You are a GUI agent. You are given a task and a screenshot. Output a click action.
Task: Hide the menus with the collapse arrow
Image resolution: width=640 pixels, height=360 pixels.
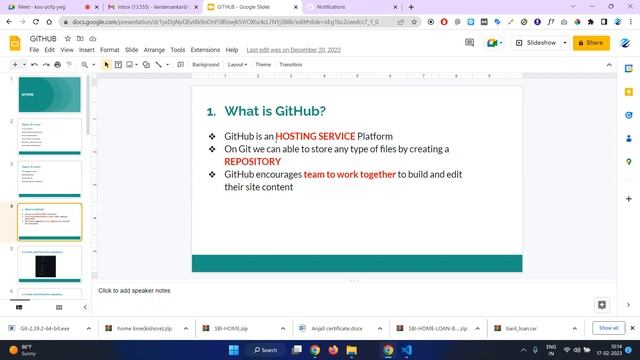tap(609, 64)
